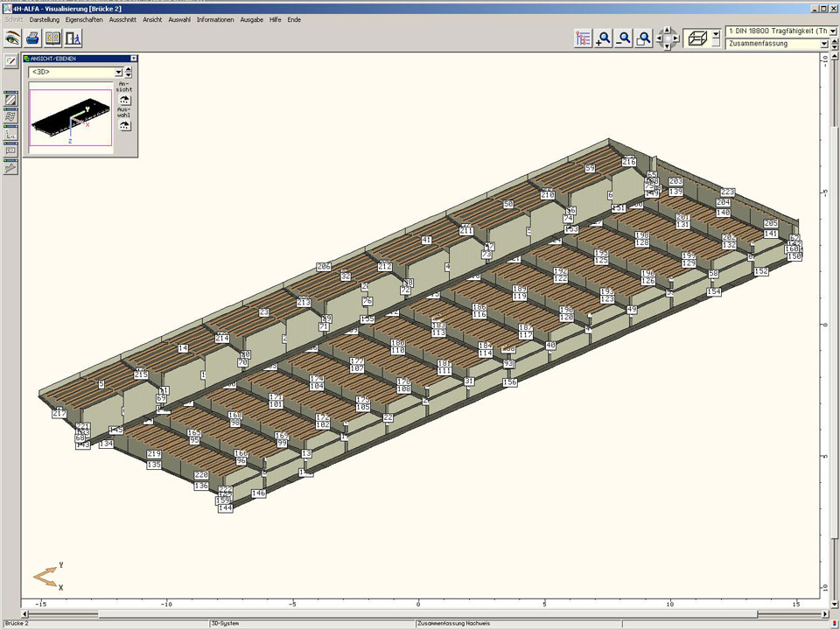Open the Darstellung menu
The width and height of the screenshot is (840, 630).
click(x=44, y=19)
